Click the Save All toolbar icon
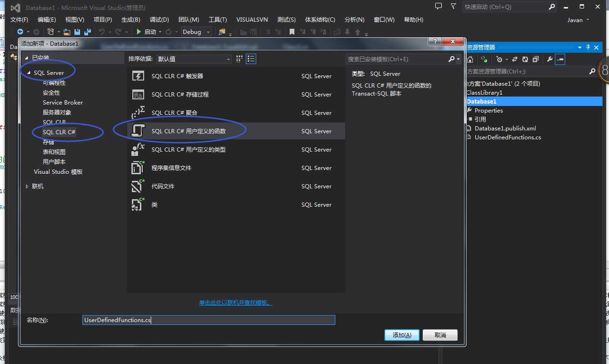Screen dimensions: 609x364 [x=87, y=32]
